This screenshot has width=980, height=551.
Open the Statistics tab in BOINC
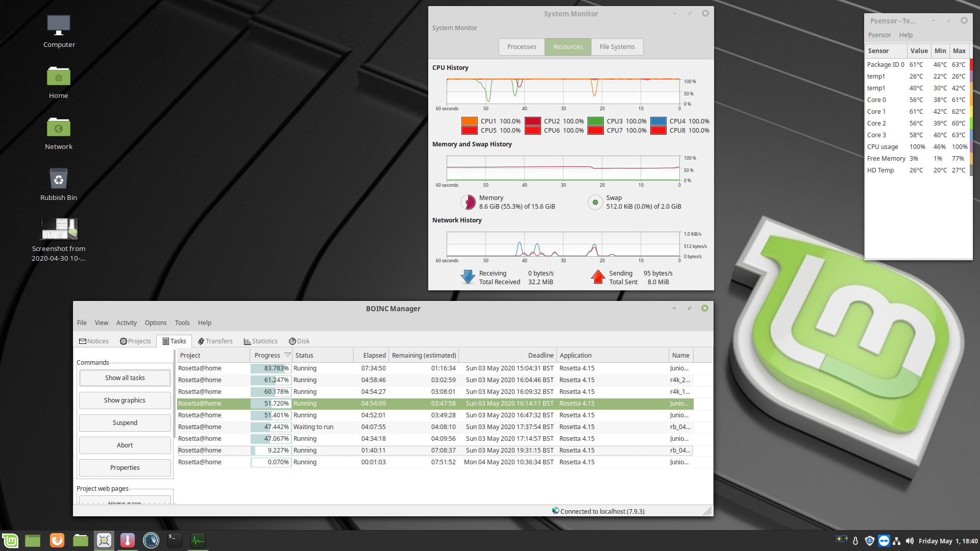click(x=260, y=341)
